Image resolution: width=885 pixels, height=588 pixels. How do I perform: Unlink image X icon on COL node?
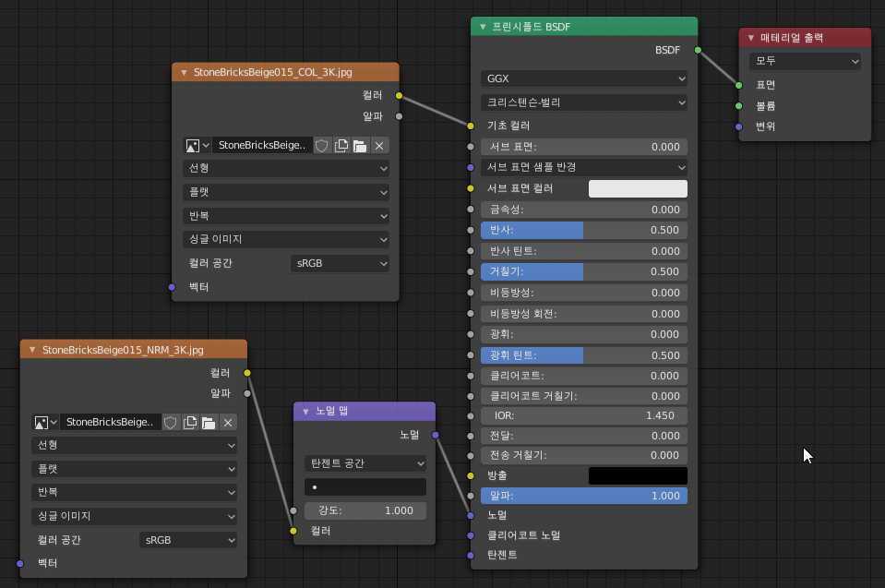[x=379, y=146]
